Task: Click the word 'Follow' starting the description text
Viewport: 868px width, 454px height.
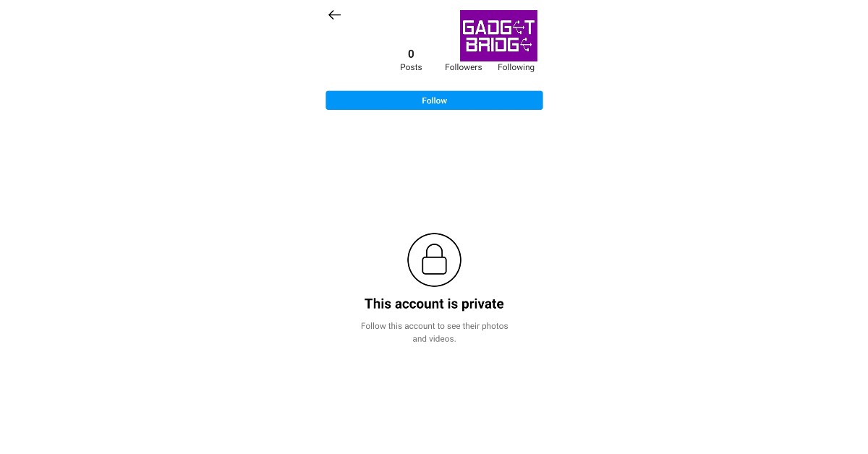Action: (x=373, y=326)
